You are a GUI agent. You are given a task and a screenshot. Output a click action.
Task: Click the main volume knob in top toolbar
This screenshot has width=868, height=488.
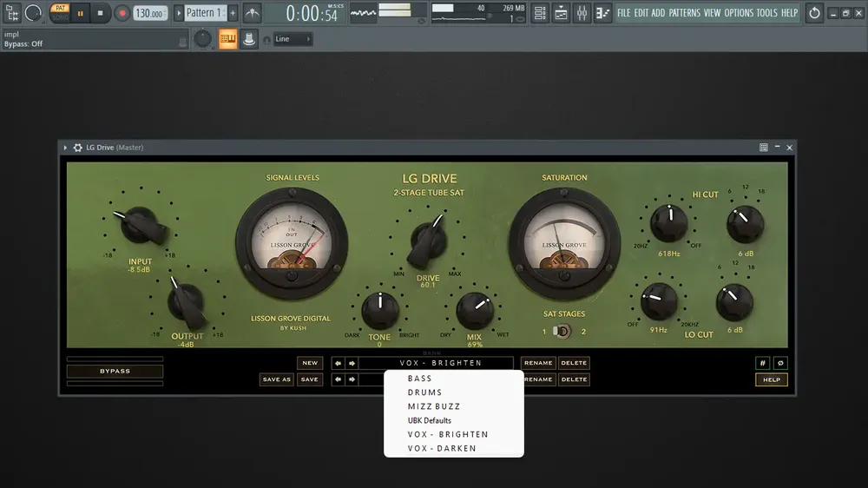pyautogui.click(x=33, y=13)
